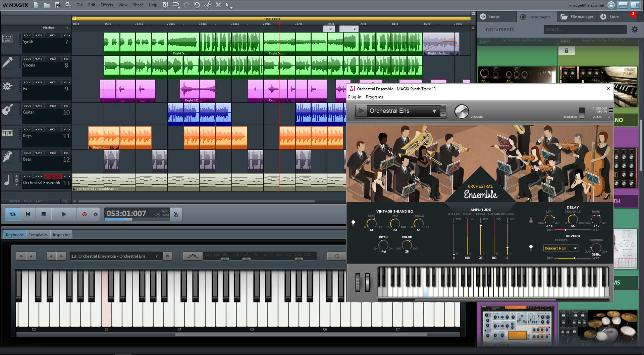Select the scissors cut tool in the toolbar
This screenshot has height=355, width=644.
click(x=208, y=5)
